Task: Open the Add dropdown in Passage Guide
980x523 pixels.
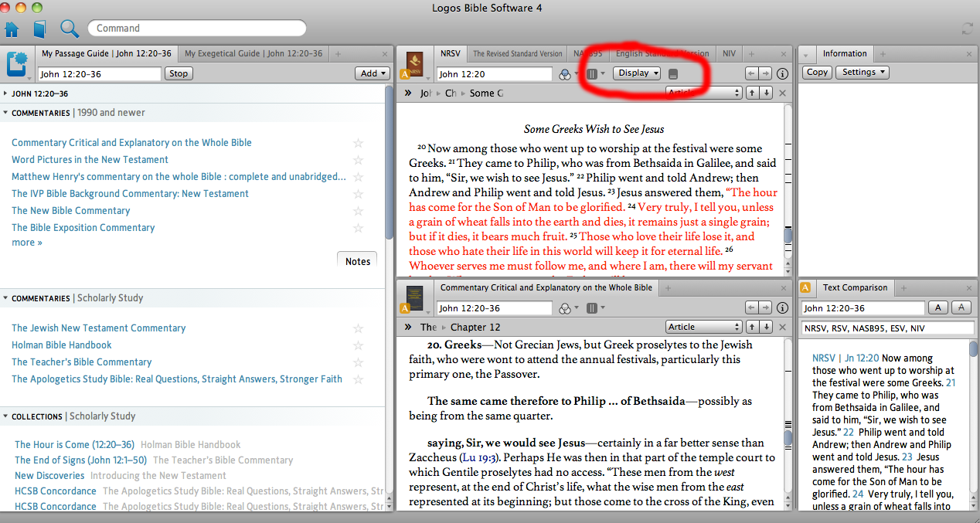Action: (373, 73)
